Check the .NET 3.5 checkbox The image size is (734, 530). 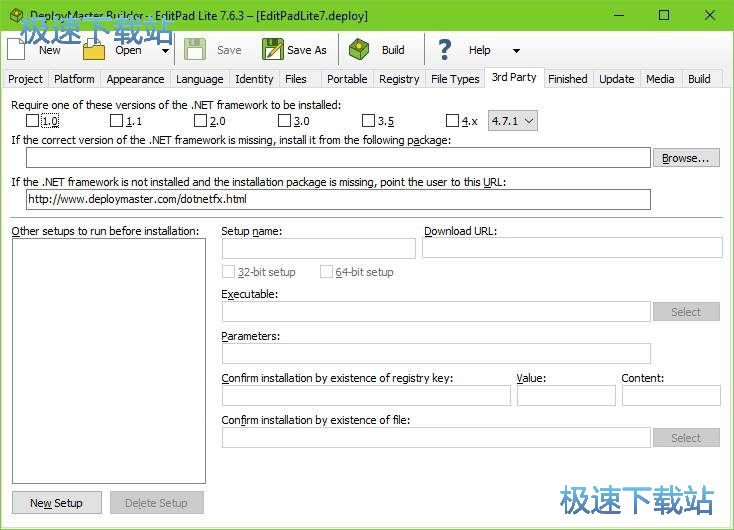pyautogui.click(x=368, y=121)
